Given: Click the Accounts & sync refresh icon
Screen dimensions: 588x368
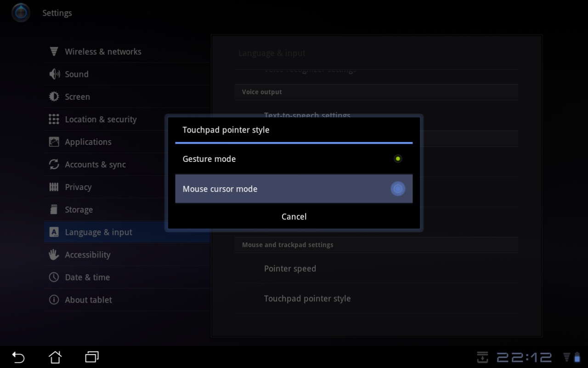Looking at the screenshot, I should coord(54,164).
